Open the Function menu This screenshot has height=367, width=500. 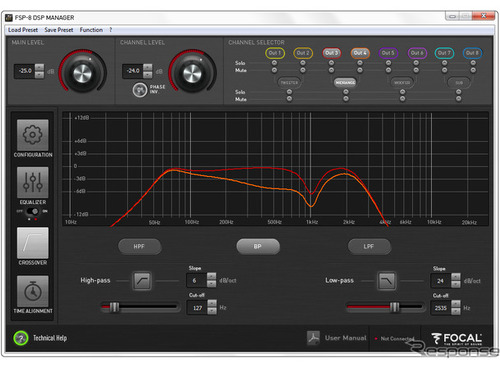[x=91, y=30]
